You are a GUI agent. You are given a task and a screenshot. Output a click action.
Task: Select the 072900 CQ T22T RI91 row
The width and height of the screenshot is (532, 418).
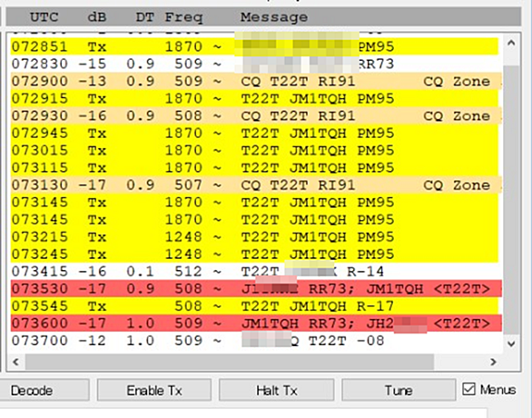[x=256, y=81]
